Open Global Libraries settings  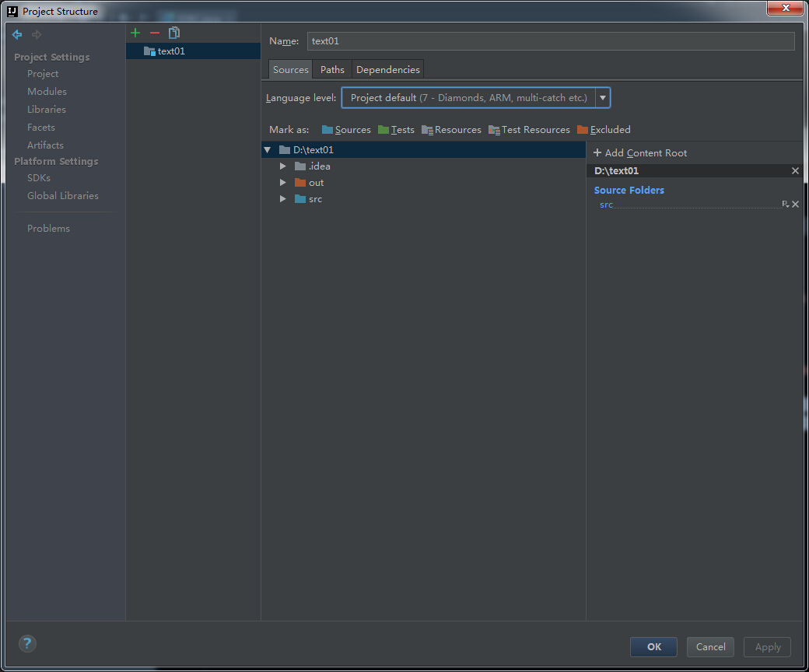pyautogui.click(x=63, y=196)
